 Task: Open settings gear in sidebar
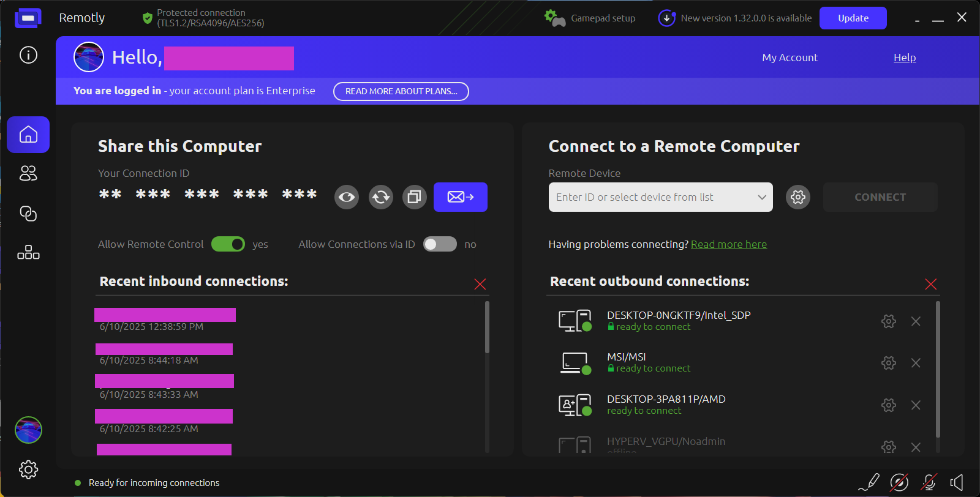(x=28, y=469)
